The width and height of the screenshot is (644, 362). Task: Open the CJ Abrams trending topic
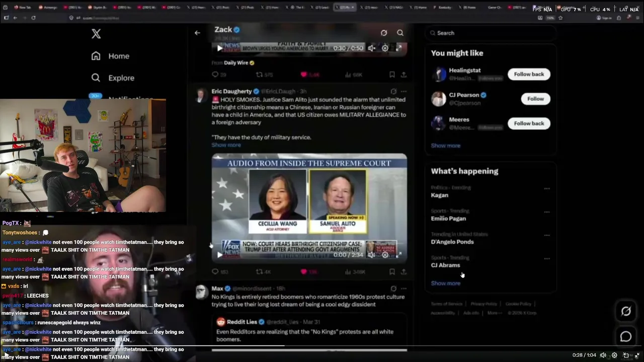point(445,265)
